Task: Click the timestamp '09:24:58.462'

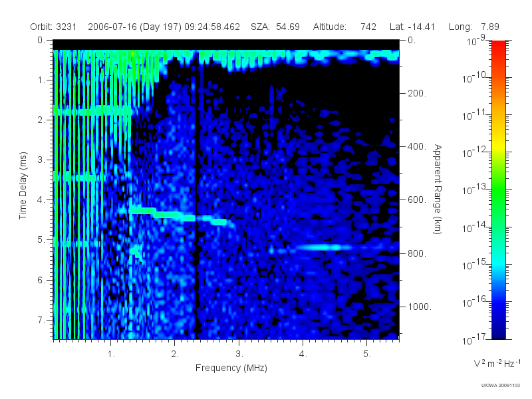Action: pyautogui.click(x=212, y=27)
